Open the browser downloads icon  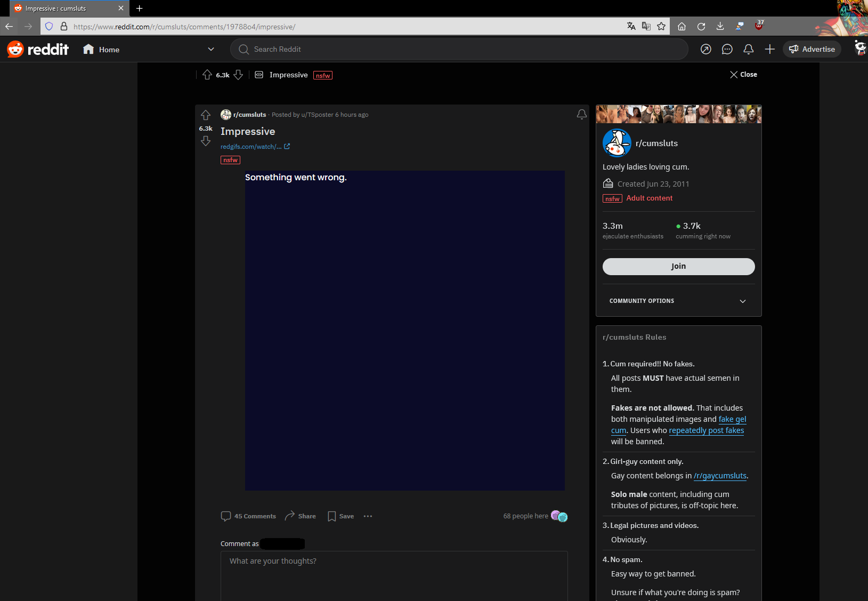tap(720, 27)
